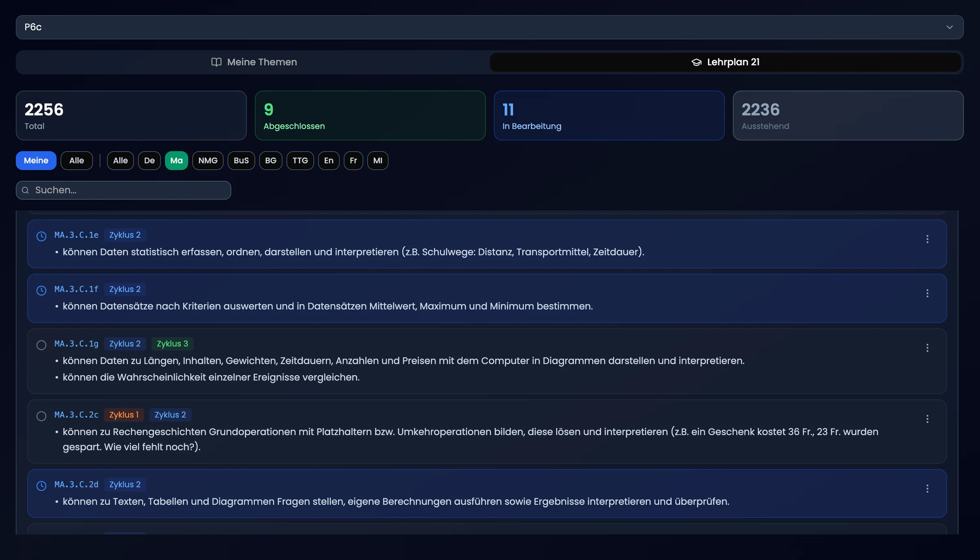980x560 pixels.
Task: Click text about Daten statistisch erfassen
Action: coord(353,252)
